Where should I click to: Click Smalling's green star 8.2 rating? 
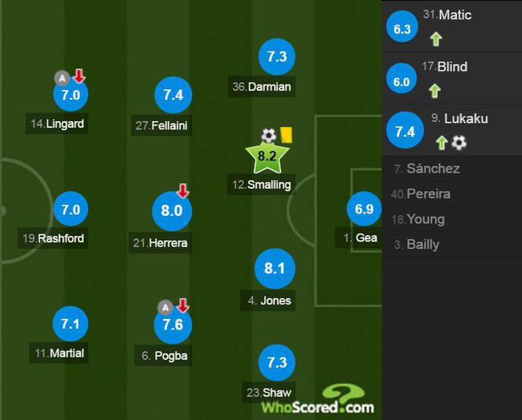pyautogui.click(x=267, y=157)
